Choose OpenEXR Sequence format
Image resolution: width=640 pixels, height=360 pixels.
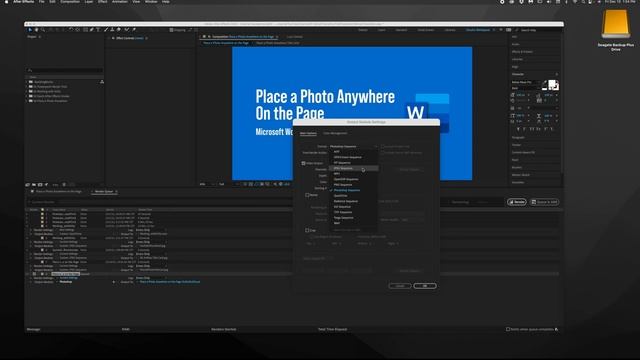pyautogui.click(x=353, y=179)
